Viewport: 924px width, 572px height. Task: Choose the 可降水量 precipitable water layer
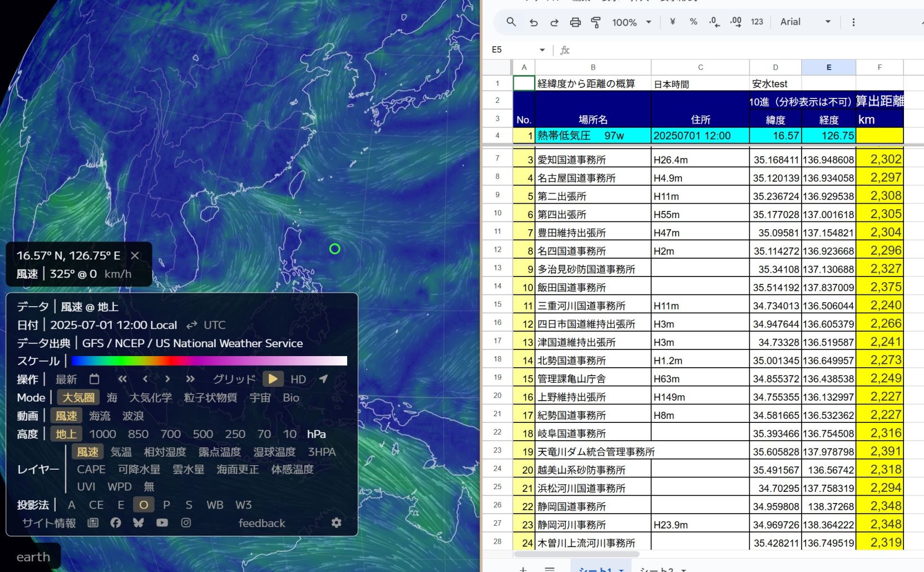[139, 469]
